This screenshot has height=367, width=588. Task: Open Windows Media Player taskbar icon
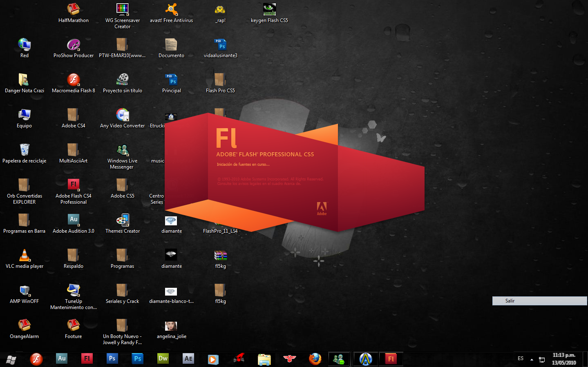click(x=213, y=359)
